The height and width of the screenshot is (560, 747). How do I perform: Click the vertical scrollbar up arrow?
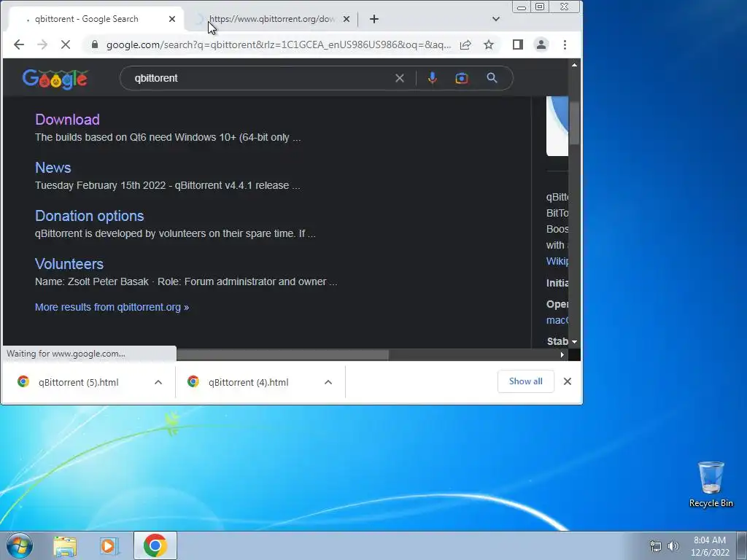575,65
